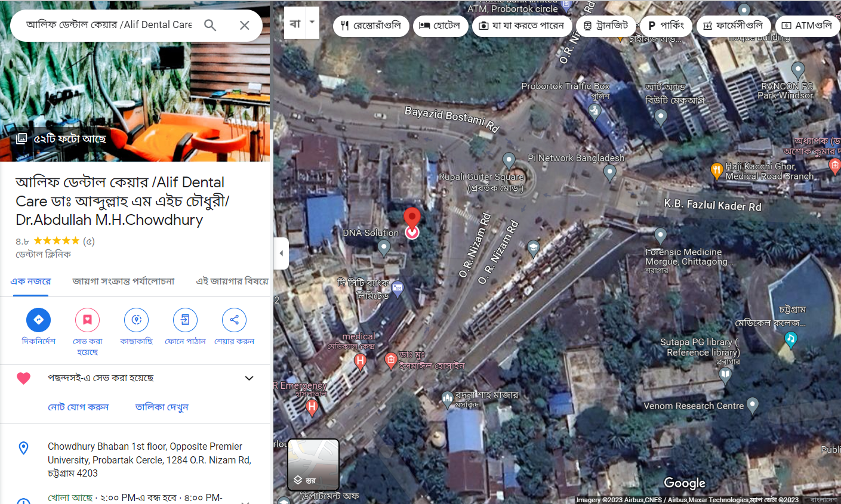Click the opening hours (খোলা আছে) text
Viewport: 841px width, 504px height.
70,497
